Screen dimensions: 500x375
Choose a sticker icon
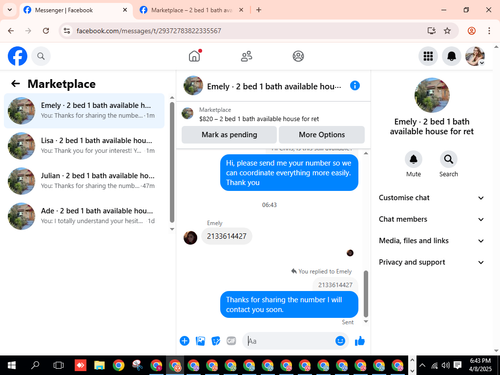[216, 341]
